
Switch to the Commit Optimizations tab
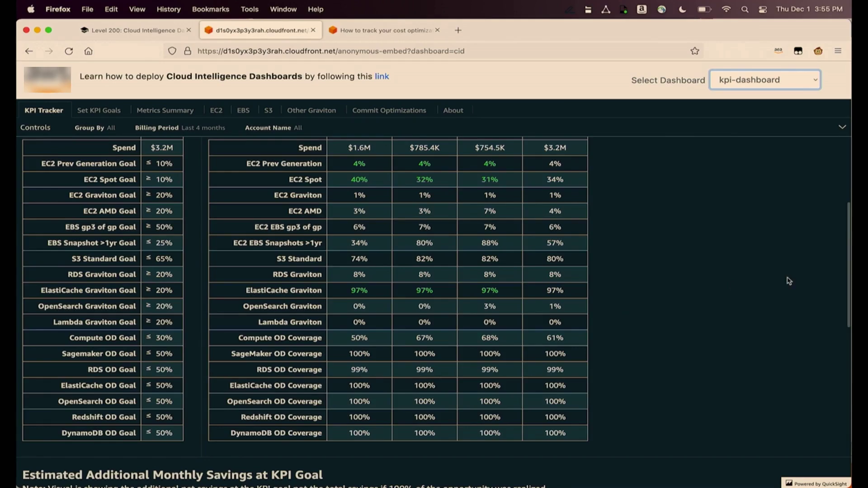tap(389, 110)
